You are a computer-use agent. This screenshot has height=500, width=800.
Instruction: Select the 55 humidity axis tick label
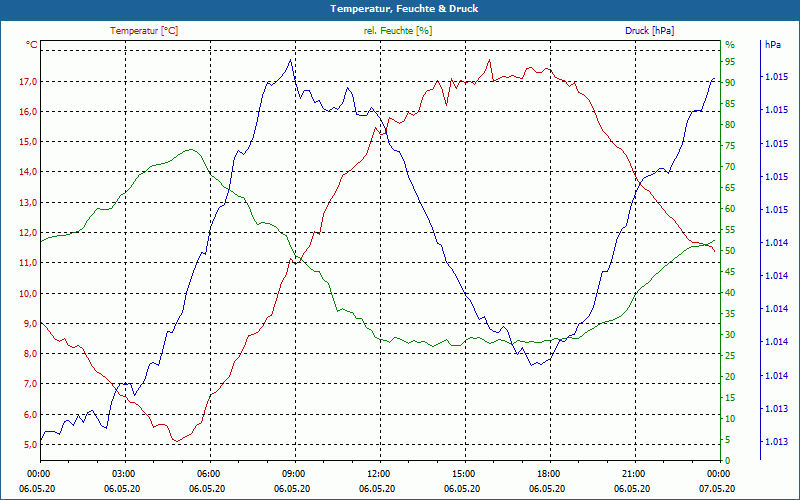(x=730, y=230)
